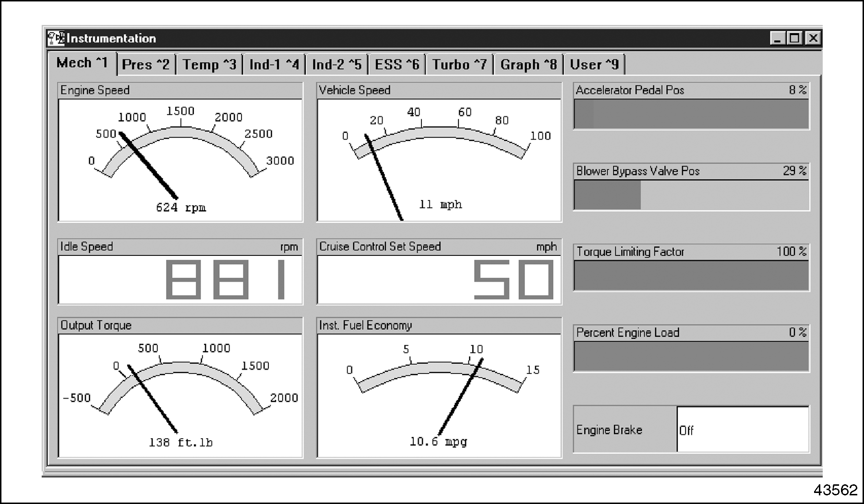Click the Instrumentation app icon in title bar
This screenshot has width=864, height=504.
click(56, 38)
